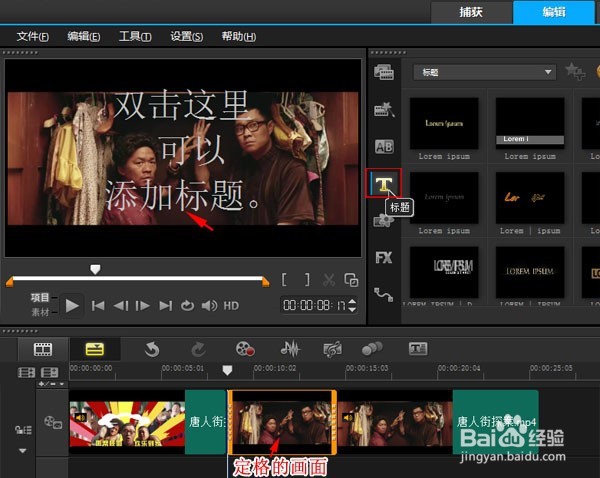Open the 编辑(E) menu
This screenshot has height=478, width=600.
coord(84,37)
